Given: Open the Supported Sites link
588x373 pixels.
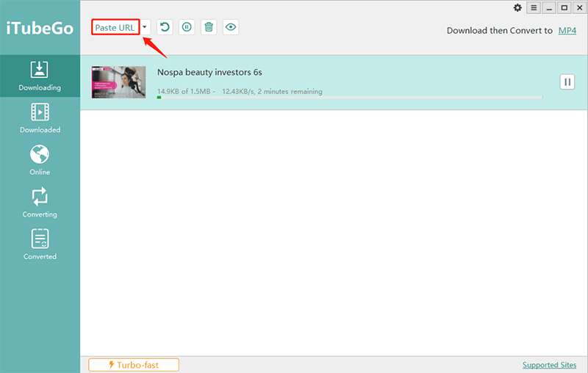Looking at the screenshot, I should click(549, 365).
